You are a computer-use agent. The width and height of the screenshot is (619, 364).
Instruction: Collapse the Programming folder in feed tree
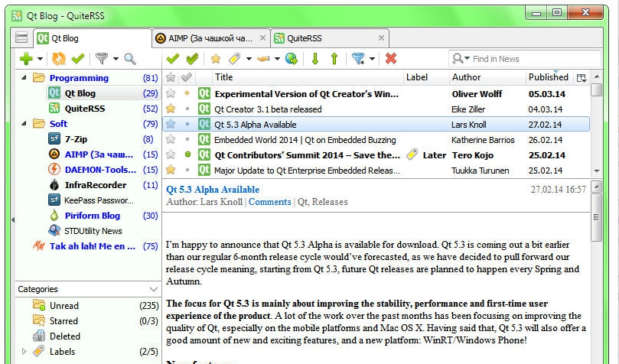pos(22,78)
